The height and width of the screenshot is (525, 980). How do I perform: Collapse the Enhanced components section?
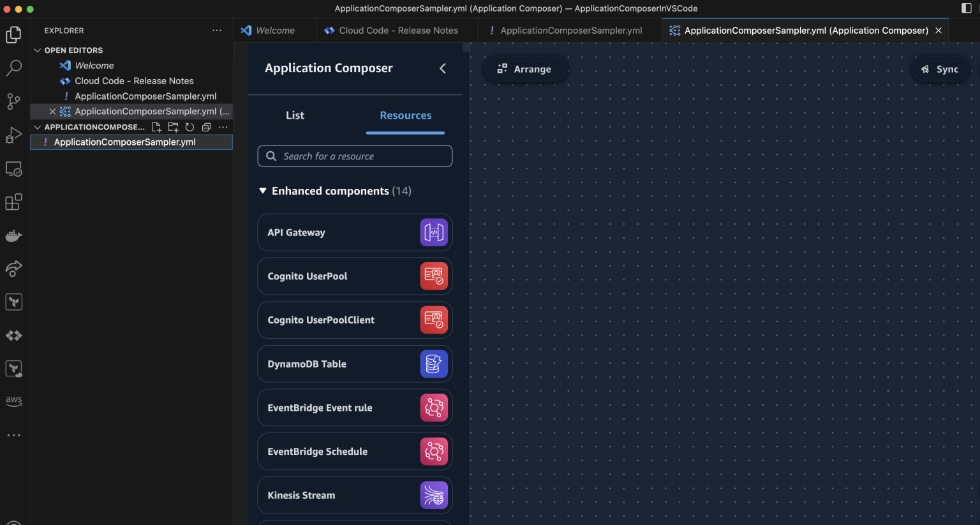point(262,190)
